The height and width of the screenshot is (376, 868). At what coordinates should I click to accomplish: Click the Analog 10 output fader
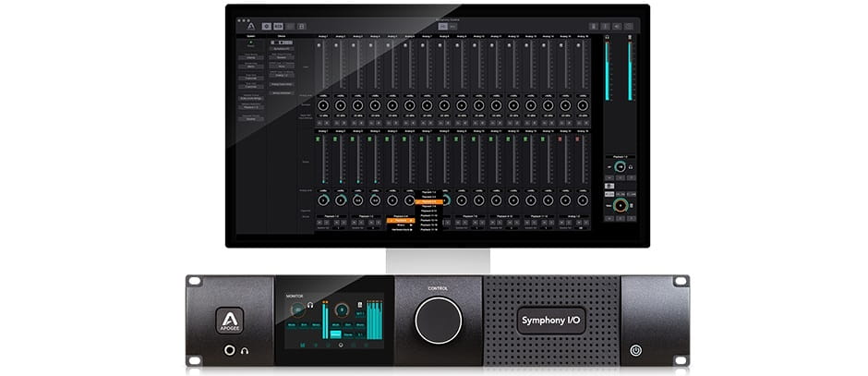pos(480,161)
